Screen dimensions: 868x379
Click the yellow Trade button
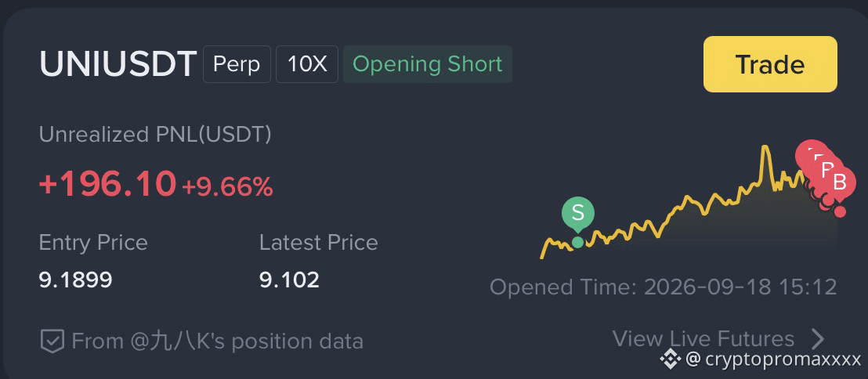(x=770, y=64)
